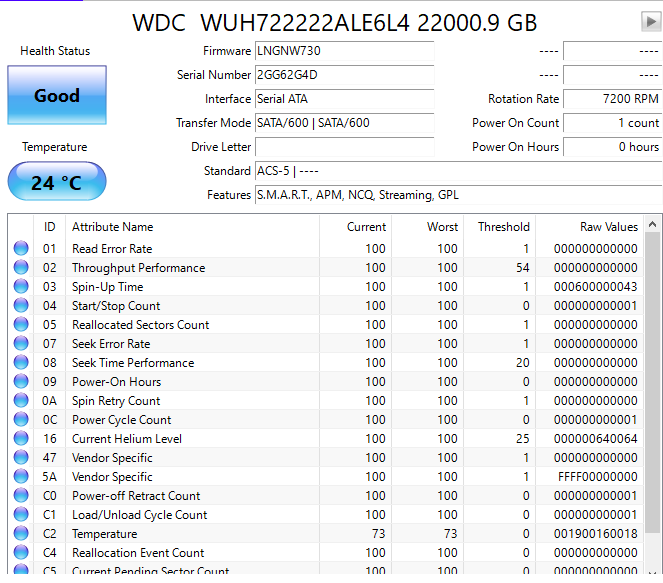Image resolution: width=663 pixels, height=583 pixels.
Task: Click the Standard field ACS-5
Action: click(458, 171)
